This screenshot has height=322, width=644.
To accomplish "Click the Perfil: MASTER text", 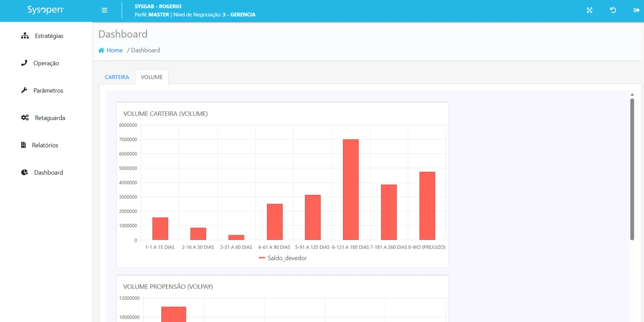I will click(x=152, y=15).
